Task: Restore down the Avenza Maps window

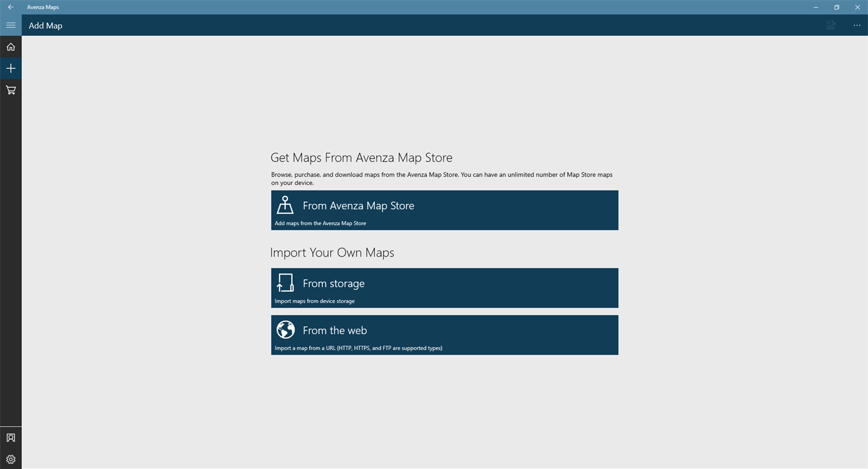Action: 837,7
